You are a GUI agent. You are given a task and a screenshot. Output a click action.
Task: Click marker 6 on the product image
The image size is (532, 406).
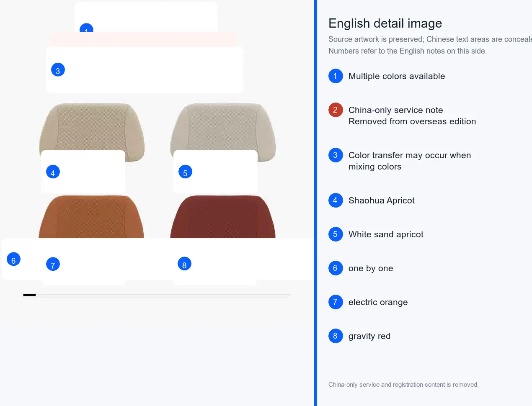tap(13, 259)
